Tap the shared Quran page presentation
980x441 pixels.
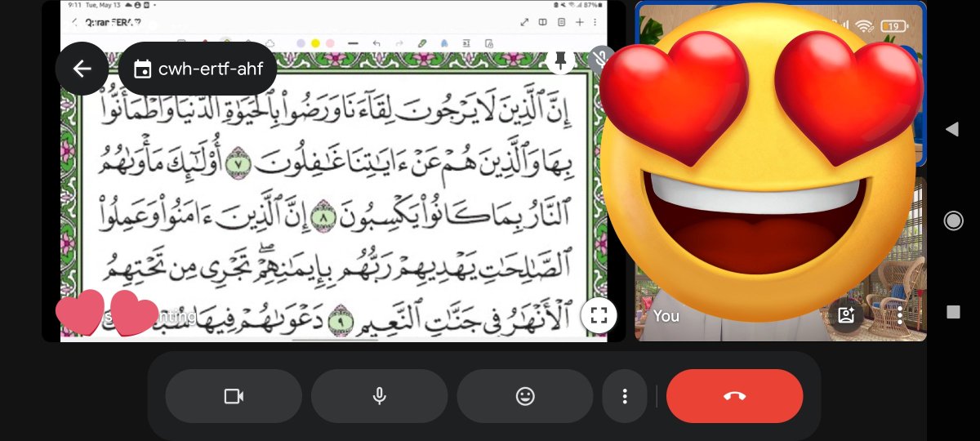coord(333,171)
